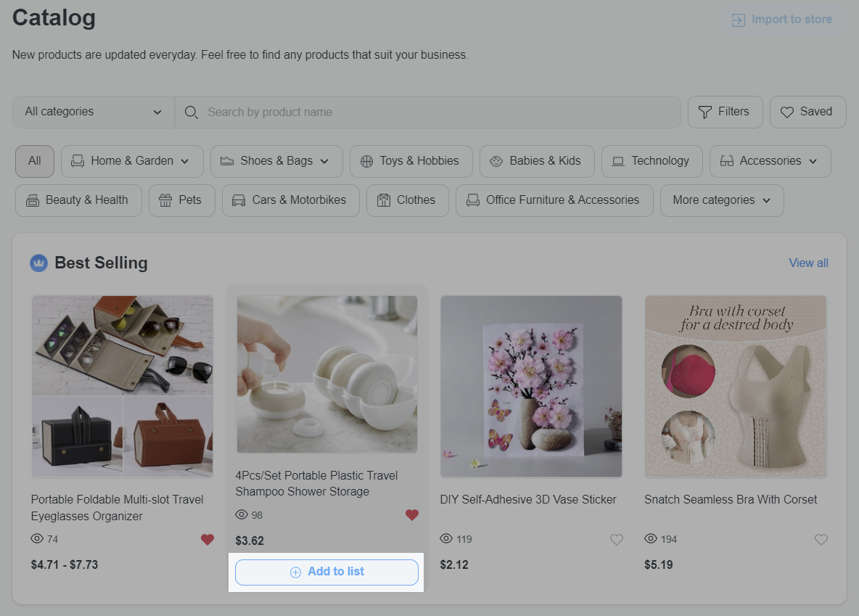Open the All categories dropdown
Image resolution: width=859 pixels, height=616 pixels.
coord(94,112)
